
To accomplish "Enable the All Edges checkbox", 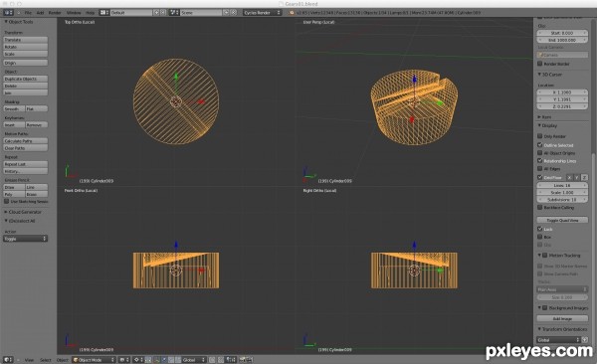I will tap(540, 168).
